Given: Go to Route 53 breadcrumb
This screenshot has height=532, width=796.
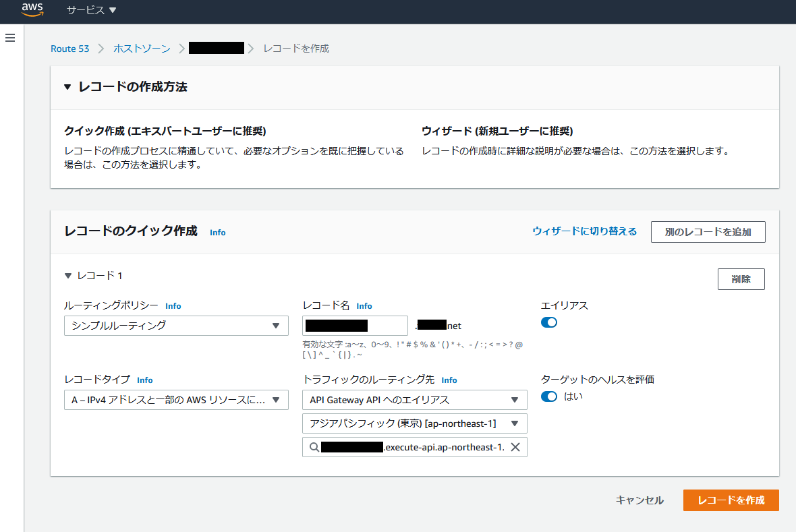Looking at the screenshot, I should [x=70, y=49].
